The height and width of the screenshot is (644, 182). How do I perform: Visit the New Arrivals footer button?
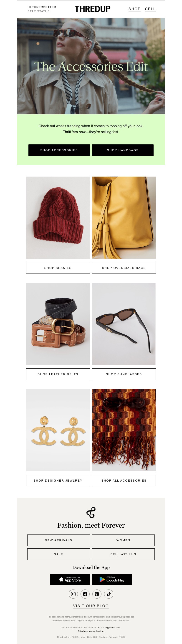(x=59, y=540)
